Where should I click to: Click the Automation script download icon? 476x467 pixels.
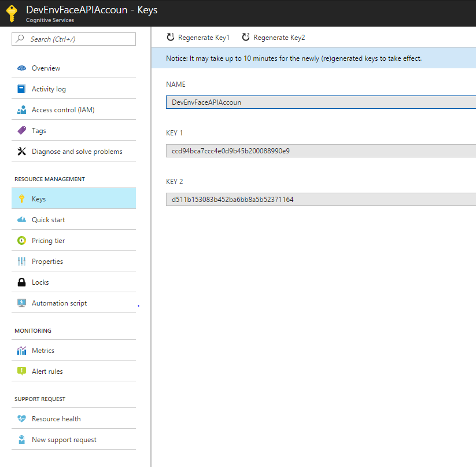point(21,303)
